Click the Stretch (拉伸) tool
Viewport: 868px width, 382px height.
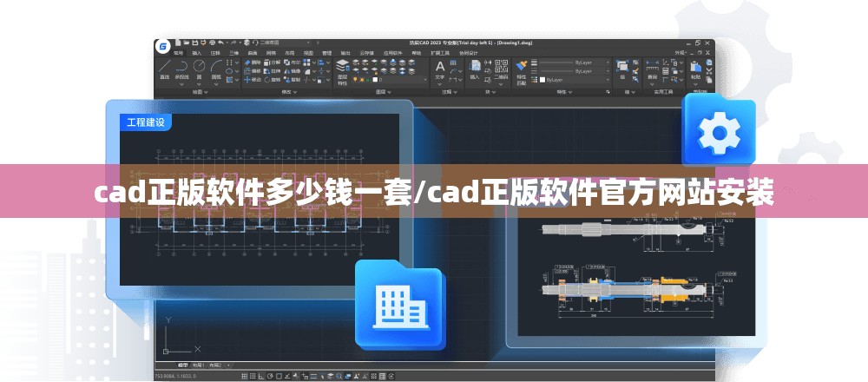pos(273,71)
